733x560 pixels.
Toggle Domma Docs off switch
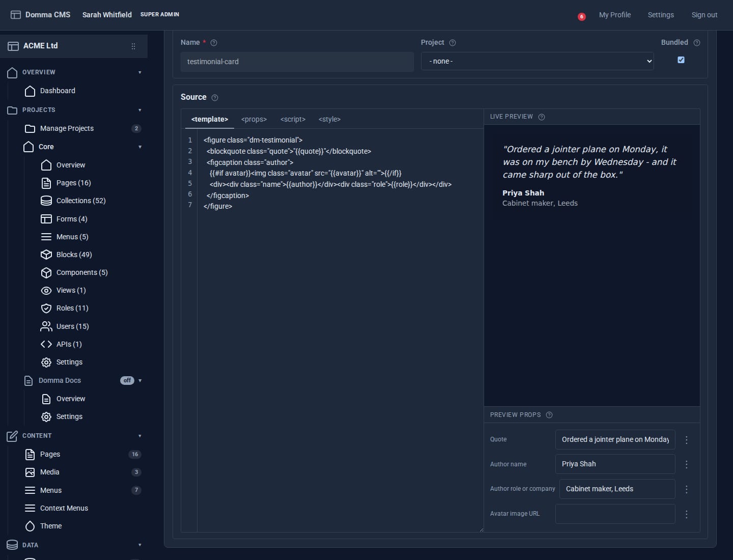click(127, 381)
